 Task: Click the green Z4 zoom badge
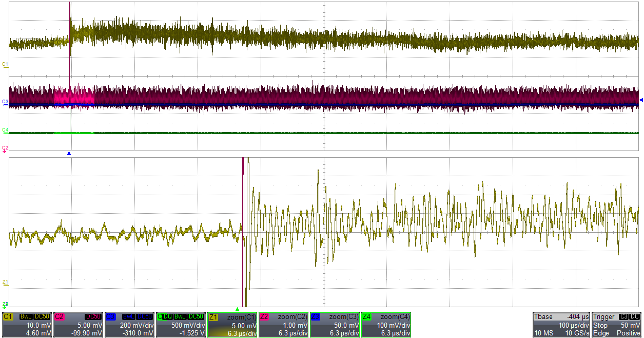tap(367, 317)
